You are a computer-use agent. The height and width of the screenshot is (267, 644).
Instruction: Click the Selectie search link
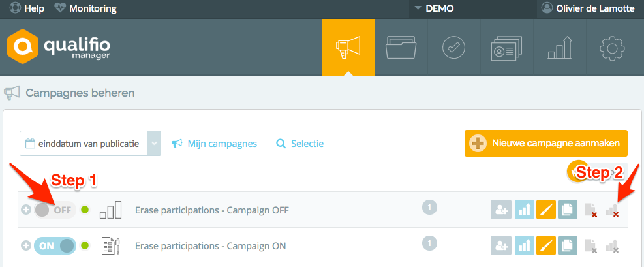pyautogui.click(x=300, y=144)
